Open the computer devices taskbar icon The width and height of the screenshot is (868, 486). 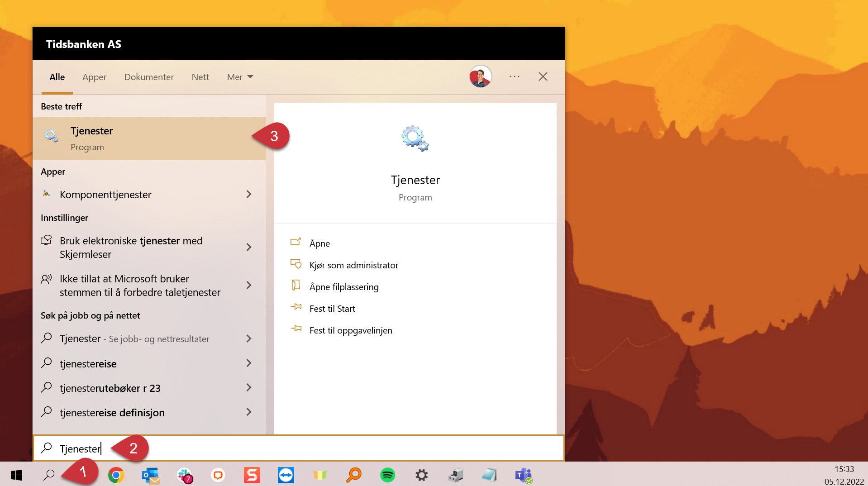coord(456,475)
